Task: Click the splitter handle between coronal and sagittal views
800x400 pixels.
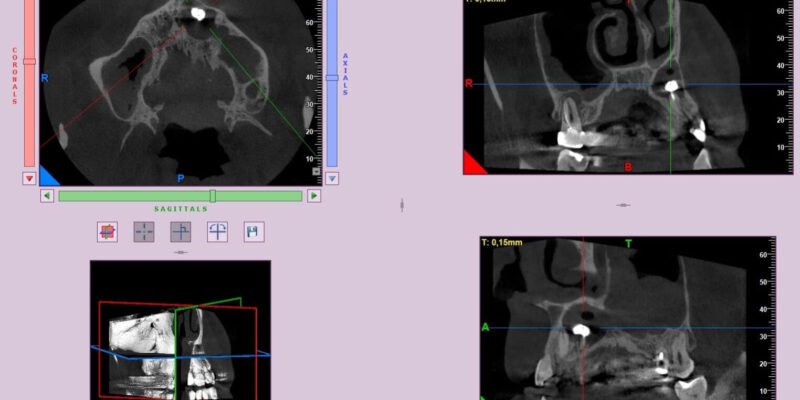Action: [x=623, y=205]
